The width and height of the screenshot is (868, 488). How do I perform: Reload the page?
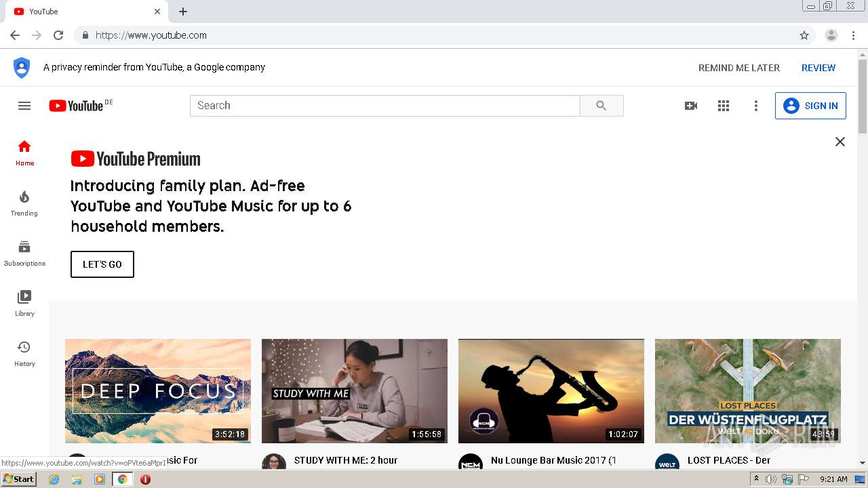pos(58,35)
